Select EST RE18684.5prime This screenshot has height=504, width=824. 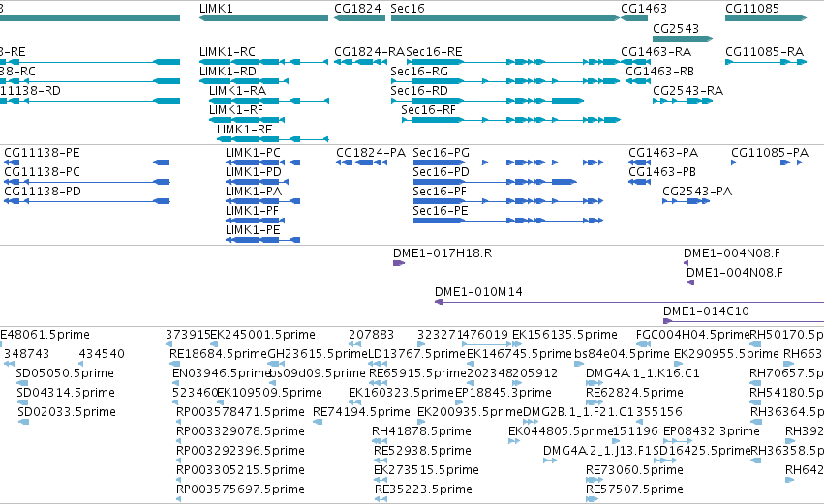coord(174,365)
